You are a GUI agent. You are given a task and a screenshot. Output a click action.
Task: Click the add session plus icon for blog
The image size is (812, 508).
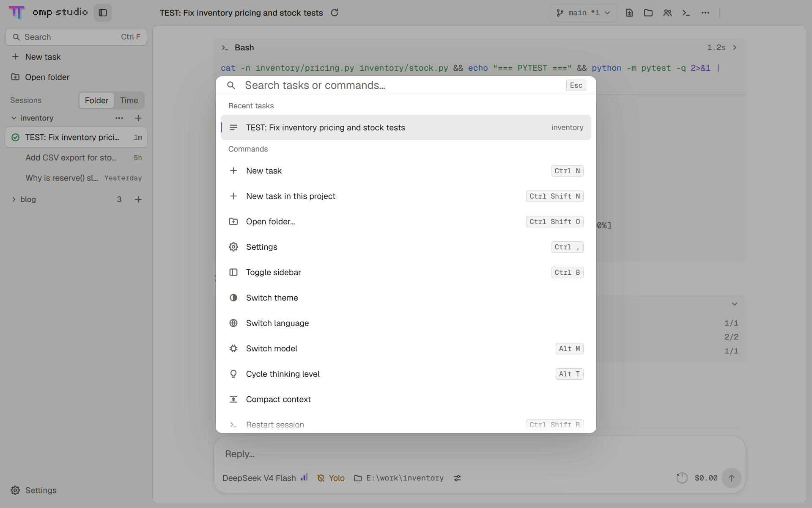[138, 199]
